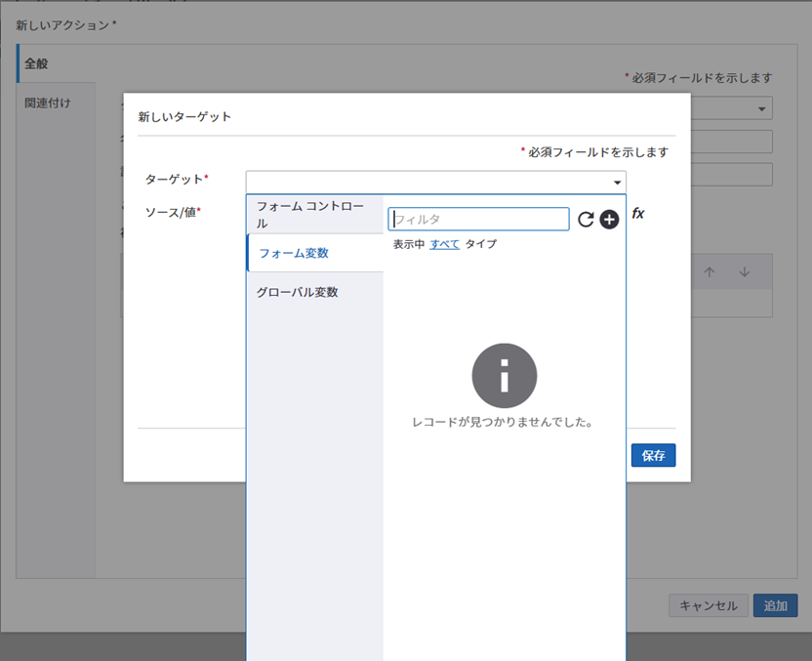Add a new record with the plus icon
The width and height of the screenshot is (812, 661).
click(609, 219)
